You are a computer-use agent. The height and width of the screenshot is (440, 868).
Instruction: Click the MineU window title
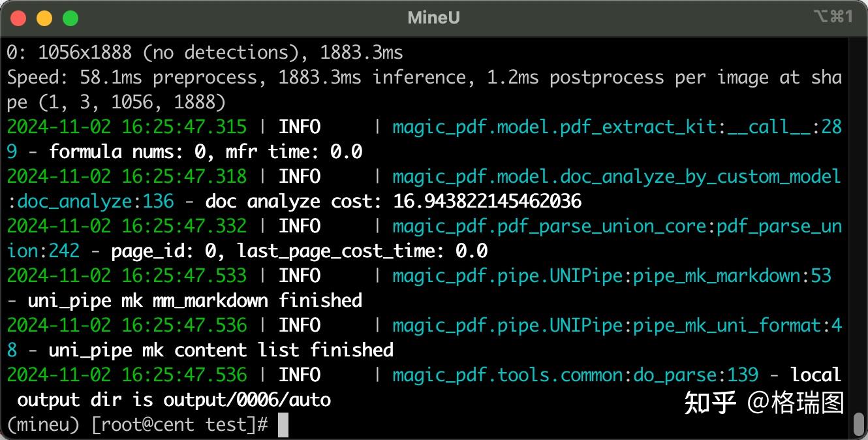click(x=433, y=18)
